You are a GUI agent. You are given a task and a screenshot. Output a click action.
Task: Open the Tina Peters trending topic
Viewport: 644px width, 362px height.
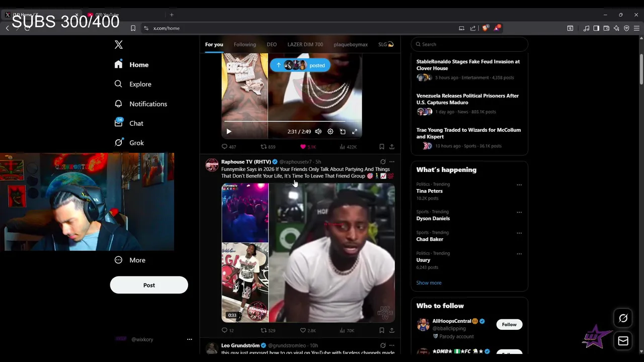tap(429, 191)
